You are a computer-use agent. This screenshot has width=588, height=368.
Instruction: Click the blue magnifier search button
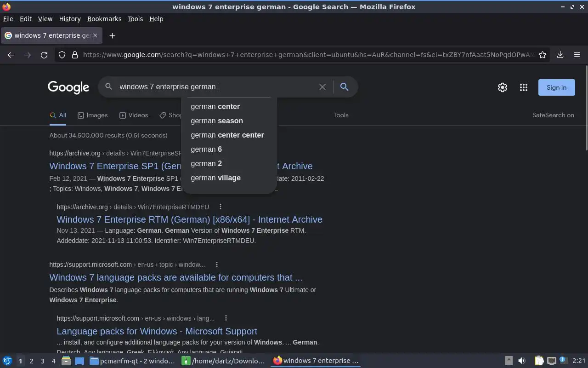[344, 87]
